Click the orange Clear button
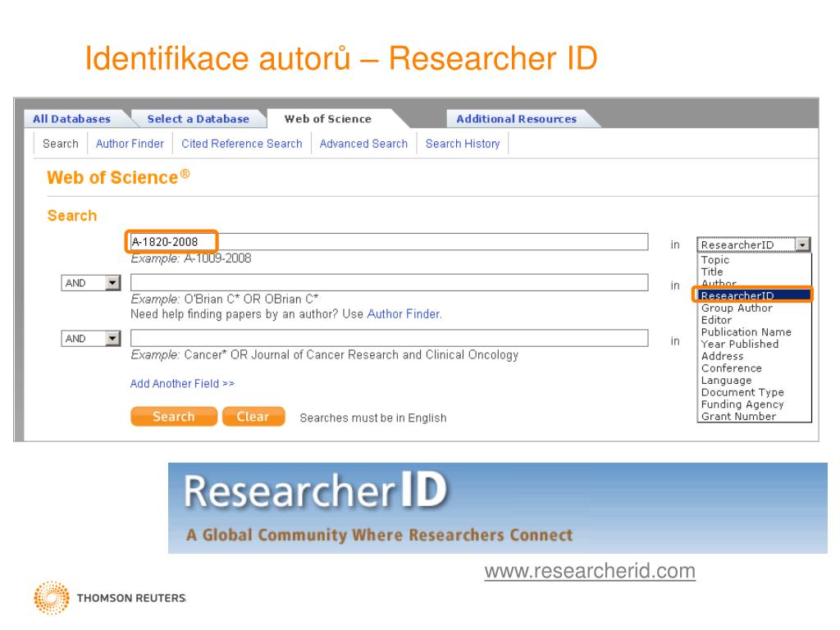This screenshot has height=630, width=840. 253,416
